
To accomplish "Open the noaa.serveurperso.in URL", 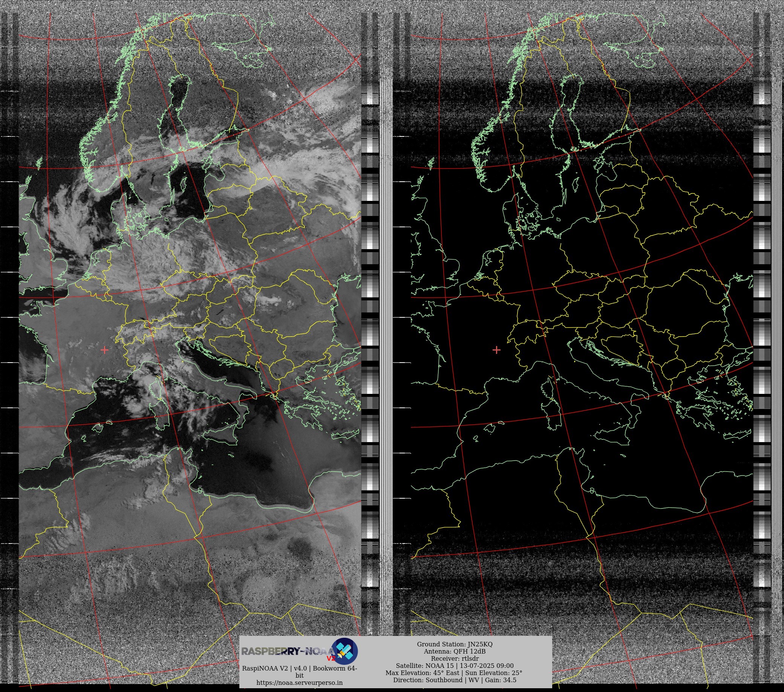I will [x=299, y=683].
